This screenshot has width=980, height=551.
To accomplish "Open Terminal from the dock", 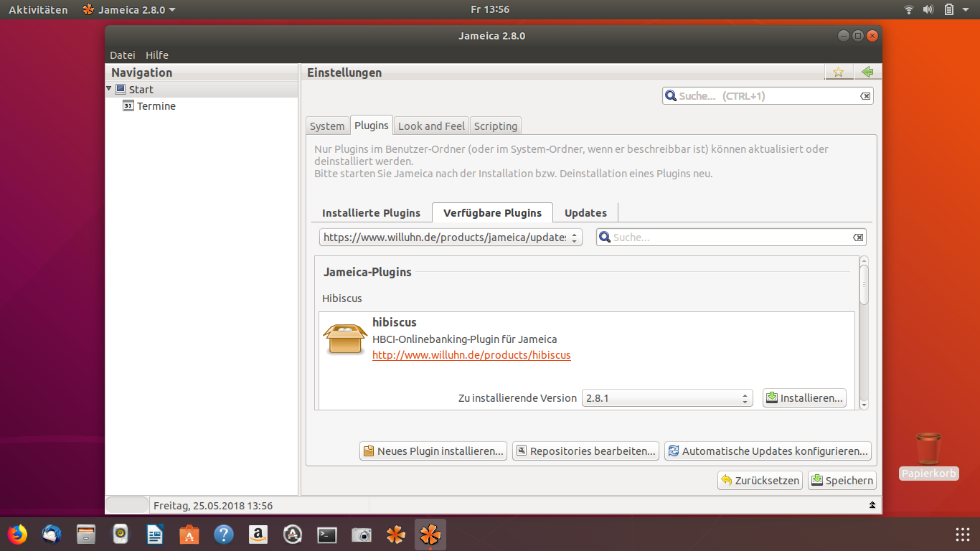I will [327, 534].
